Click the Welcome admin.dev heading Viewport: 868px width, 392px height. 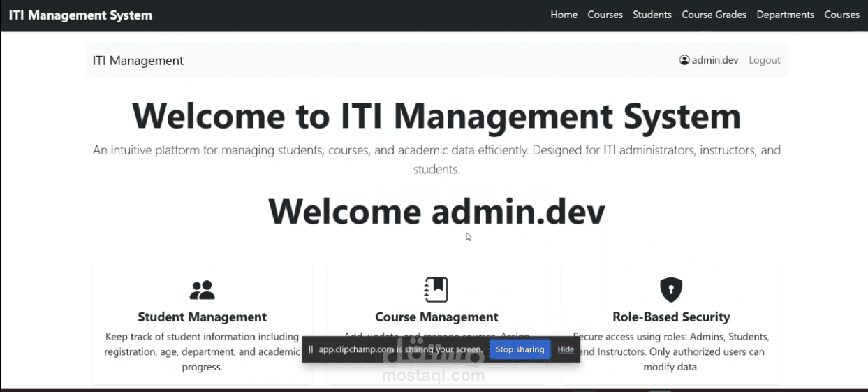(436, 211)
